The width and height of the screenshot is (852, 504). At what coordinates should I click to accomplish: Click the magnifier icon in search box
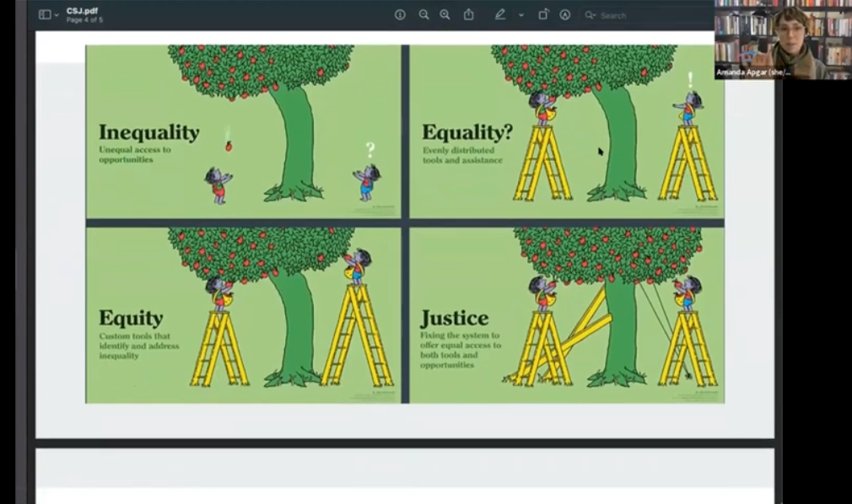click(x=590, y=15)
